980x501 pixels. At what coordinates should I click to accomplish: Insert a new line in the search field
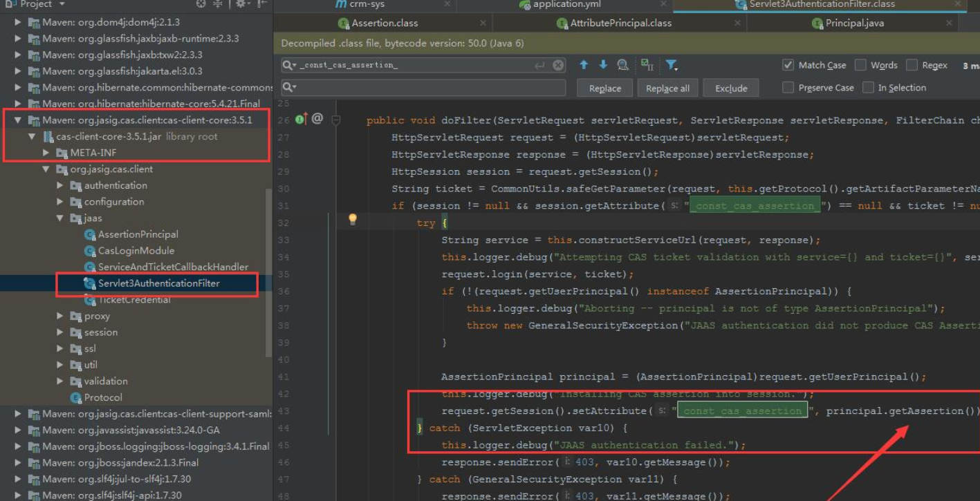point(539,66)
